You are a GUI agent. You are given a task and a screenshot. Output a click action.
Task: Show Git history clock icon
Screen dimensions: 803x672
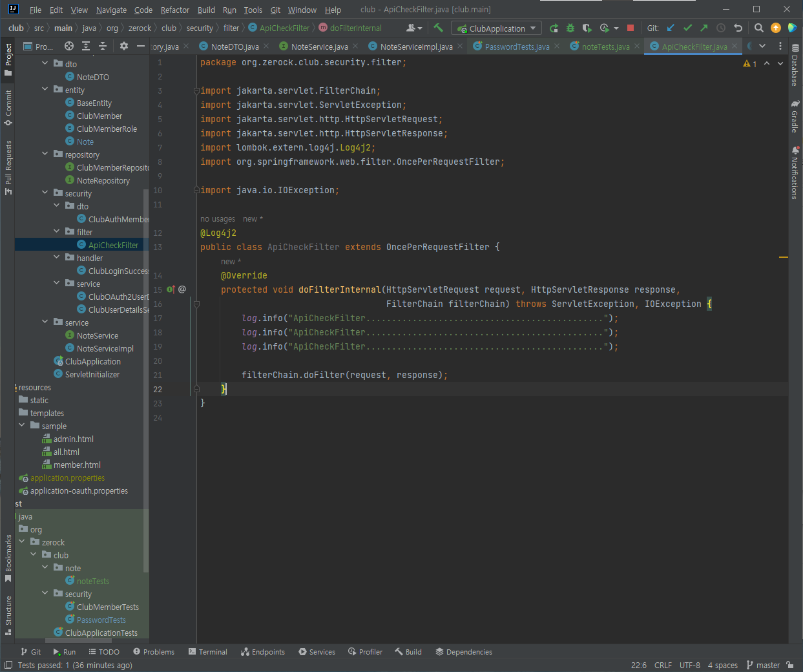click(721, 28)
